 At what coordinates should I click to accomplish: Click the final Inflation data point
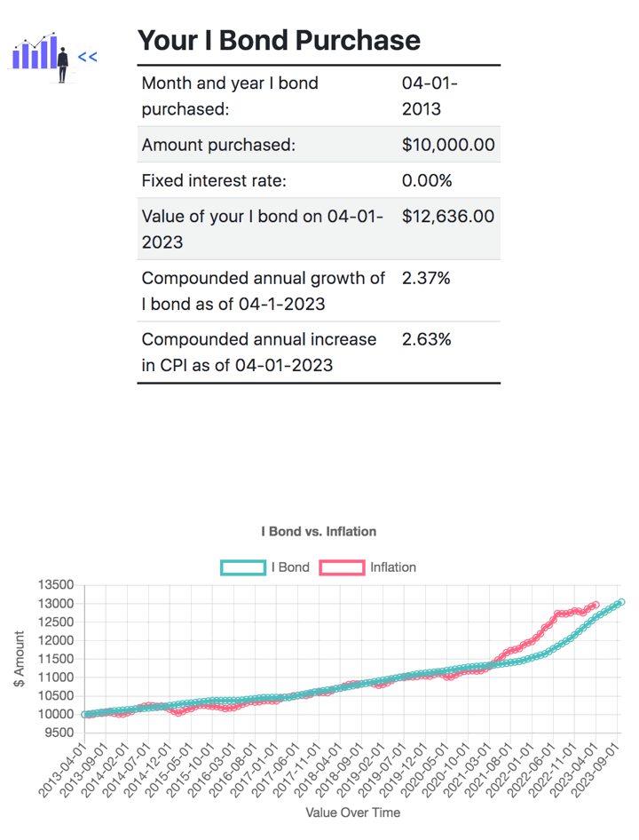coord(595,606)
